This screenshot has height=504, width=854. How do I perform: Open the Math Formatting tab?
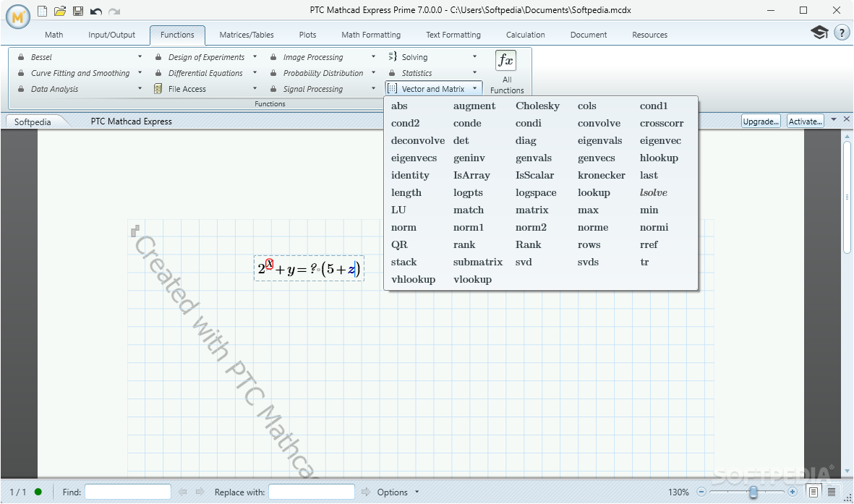pyautogui.click(x=371, y=35)
